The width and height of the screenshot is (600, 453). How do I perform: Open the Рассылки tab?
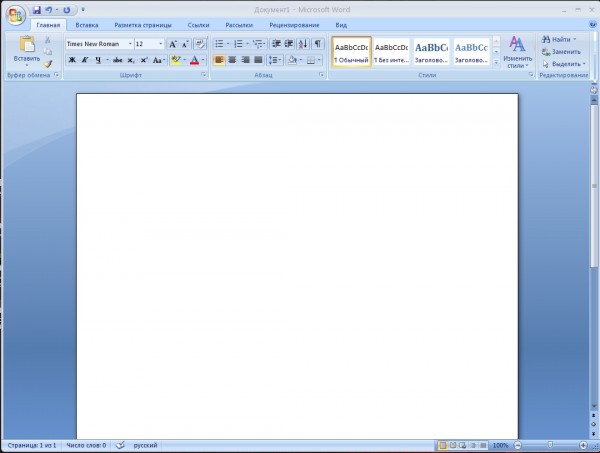(239, 25)
